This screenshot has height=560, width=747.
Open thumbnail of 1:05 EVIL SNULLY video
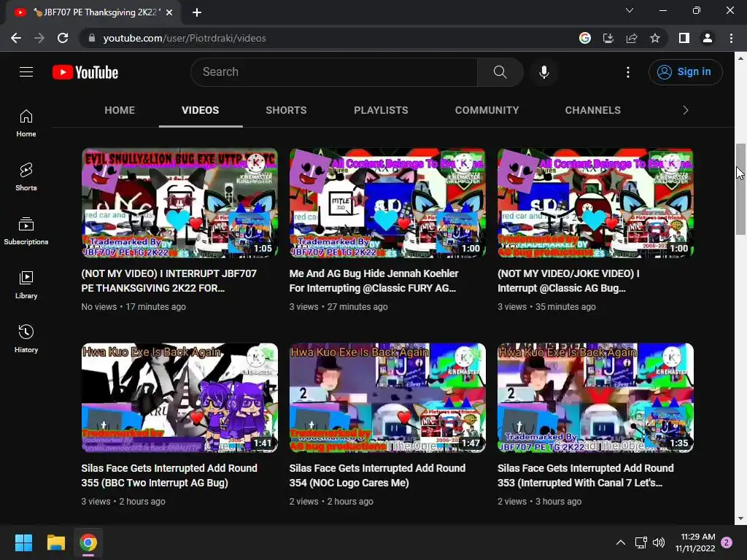[179, 203]
